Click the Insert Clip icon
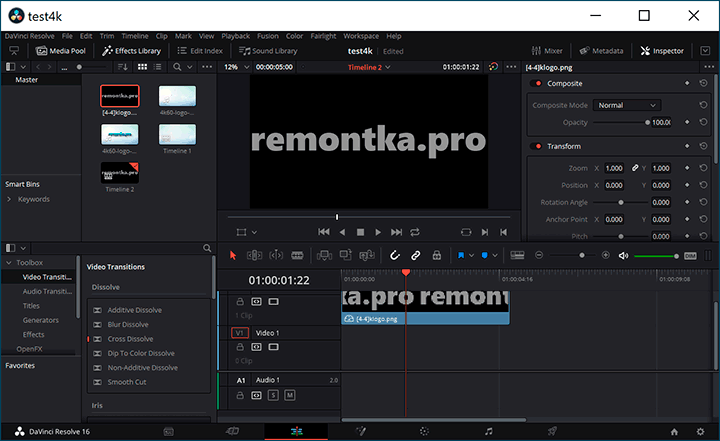The image size is (720, 441). point(324,255)
